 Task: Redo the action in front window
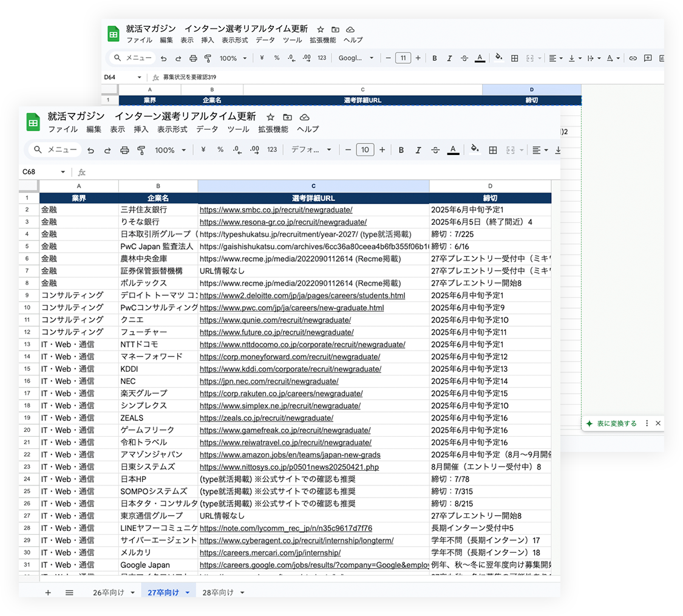(107, 150)
